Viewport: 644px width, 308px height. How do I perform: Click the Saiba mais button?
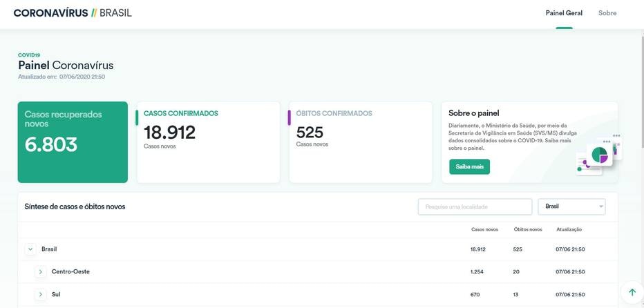469,166
